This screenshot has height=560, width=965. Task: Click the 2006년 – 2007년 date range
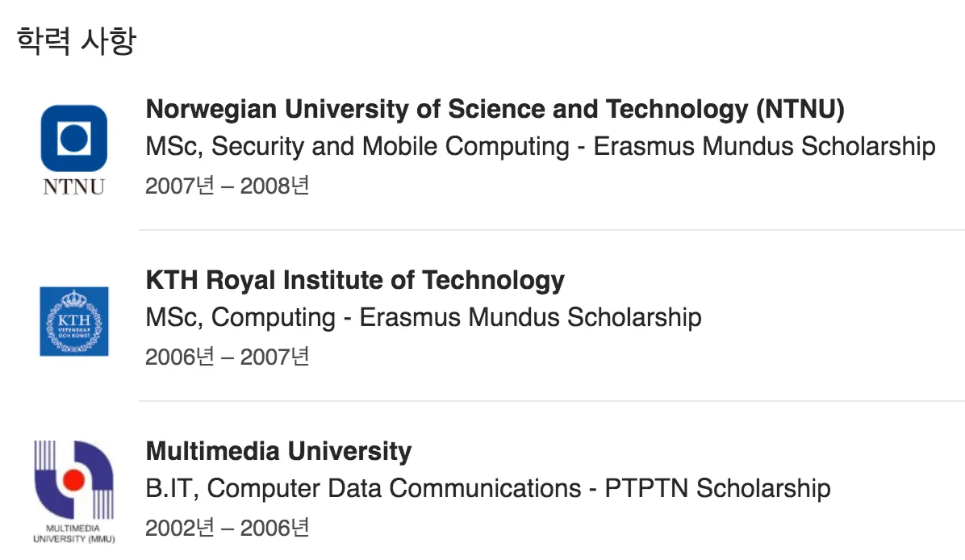pyautogui.click(x=227, y=357)
